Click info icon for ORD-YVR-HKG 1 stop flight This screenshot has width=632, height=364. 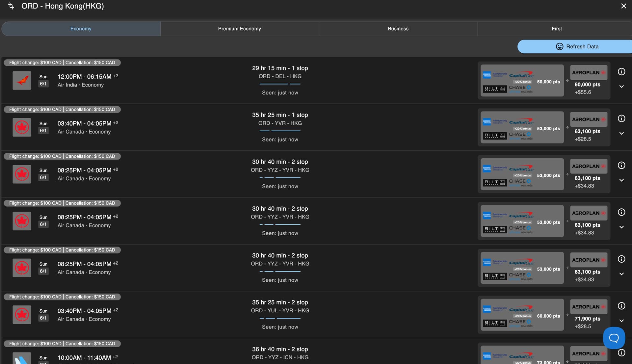[621, 118]
